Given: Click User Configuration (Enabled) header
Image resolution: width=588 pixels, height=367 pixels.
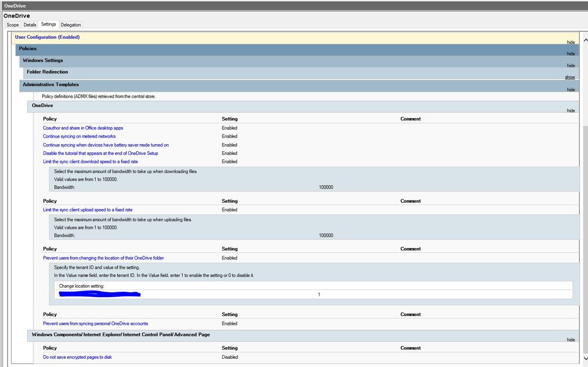Looking at the screenshot, I should (47, 37).
